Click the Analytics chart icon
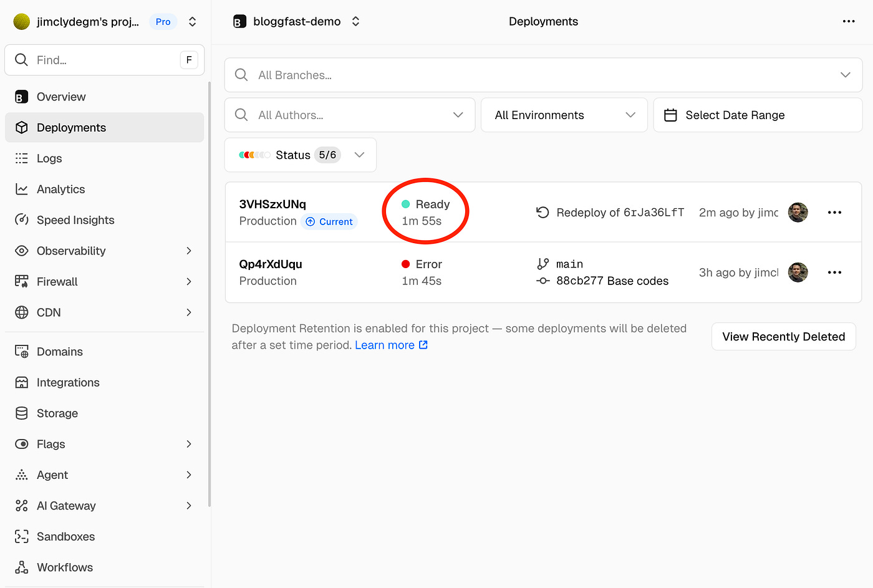 22,189
